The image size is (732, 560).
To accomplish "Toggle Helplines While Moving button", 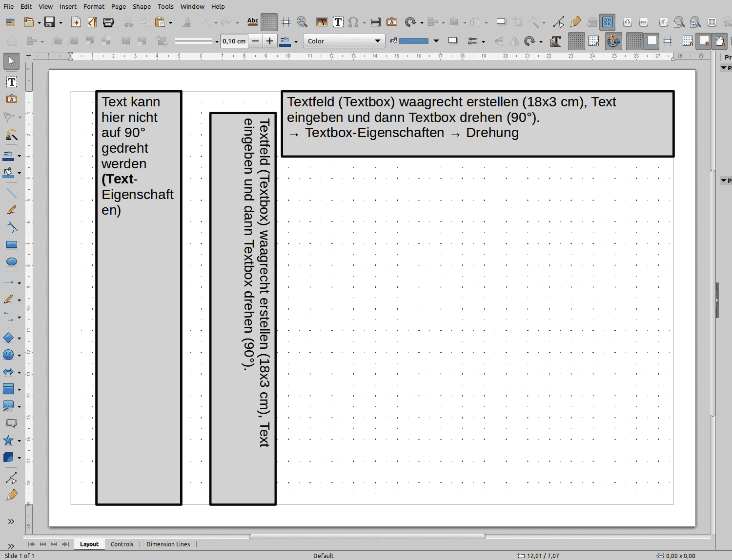I will 286,22.
